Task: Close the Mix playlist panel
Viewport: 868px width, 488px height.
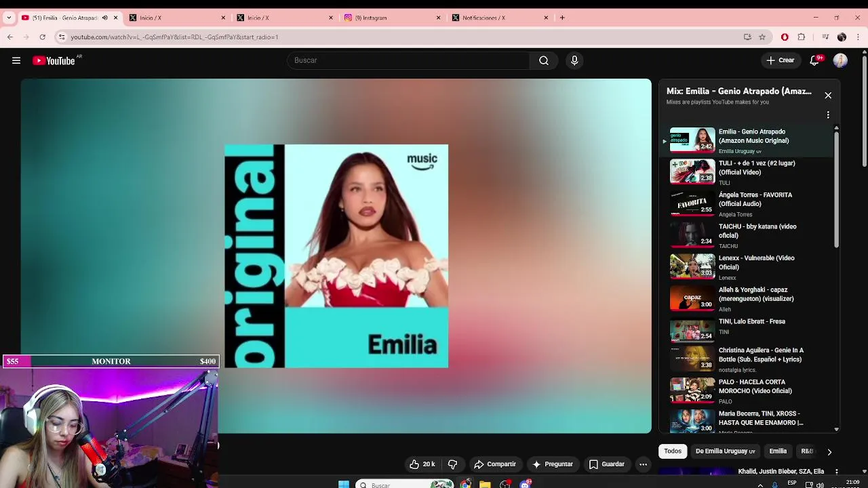Action: pyautogui.click(x=828, y=96)
